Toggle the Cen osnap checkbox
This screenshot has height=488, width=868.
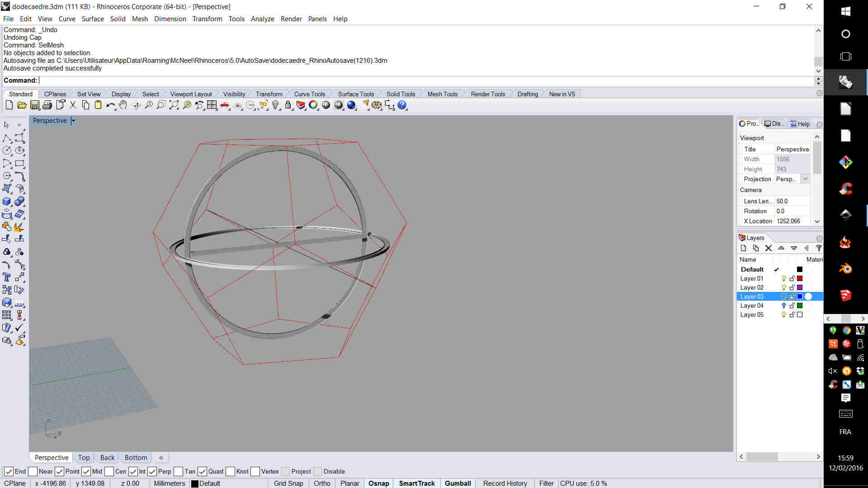[109, 471]
